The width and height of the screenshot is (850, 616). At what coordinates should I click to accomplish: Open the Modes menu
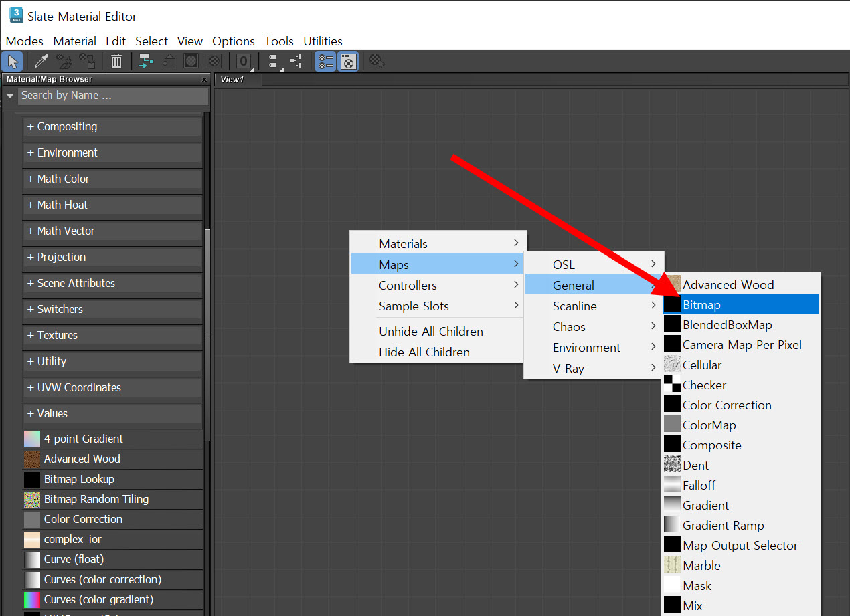coord(25,41)
